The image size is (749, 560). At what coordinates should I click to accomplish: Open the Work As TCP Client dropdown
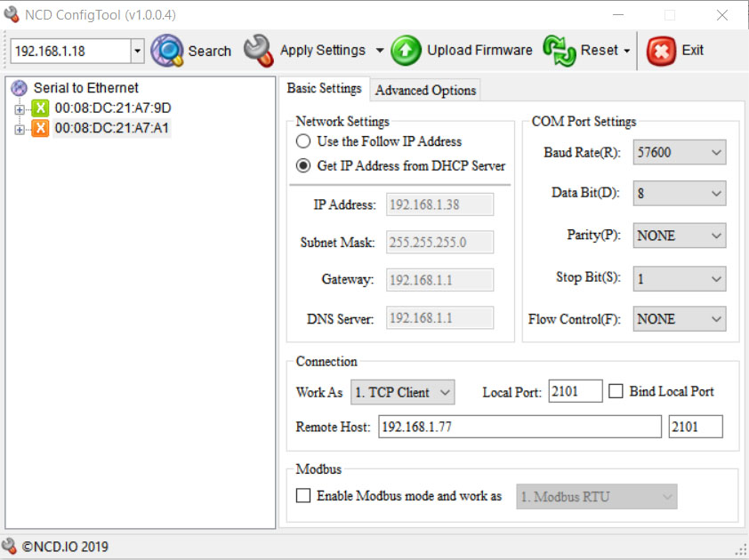pos(403,392)
